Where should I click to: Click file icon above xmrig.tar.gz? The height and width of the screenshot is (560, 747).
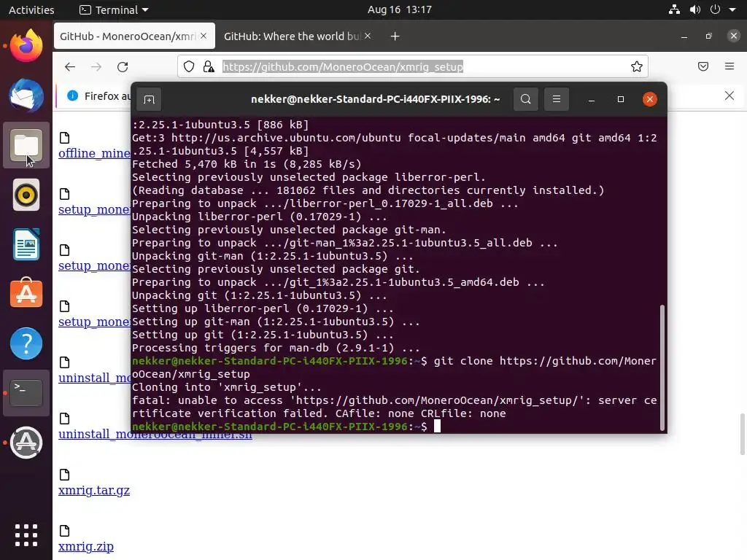[64, 474]
